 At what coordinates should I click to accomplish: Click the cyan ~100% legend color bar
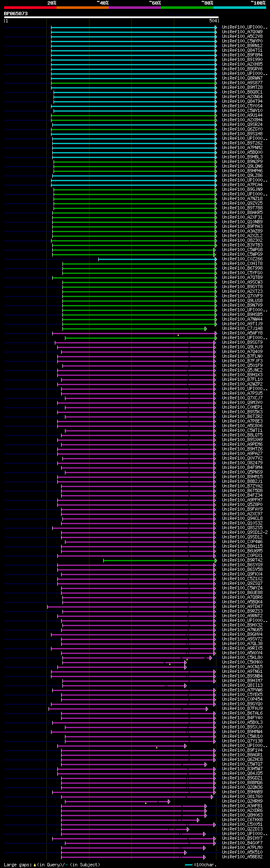(239, 8)
